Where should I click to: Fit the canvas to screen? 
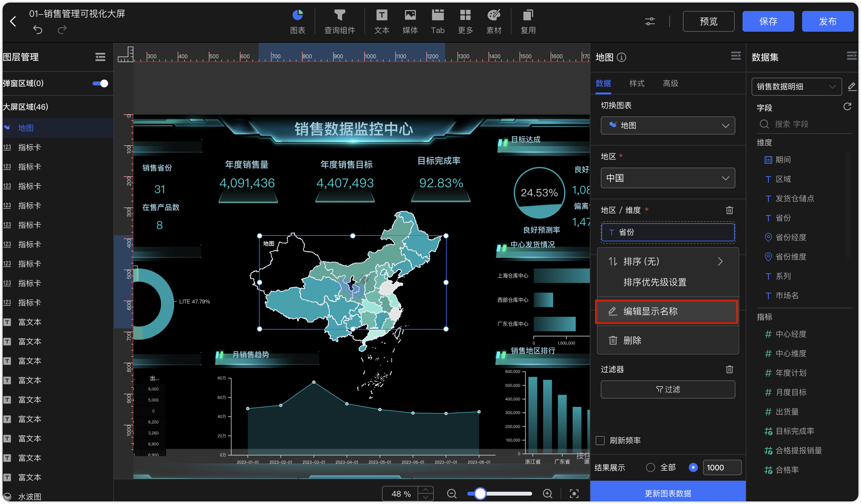click(x=574, y=493)
